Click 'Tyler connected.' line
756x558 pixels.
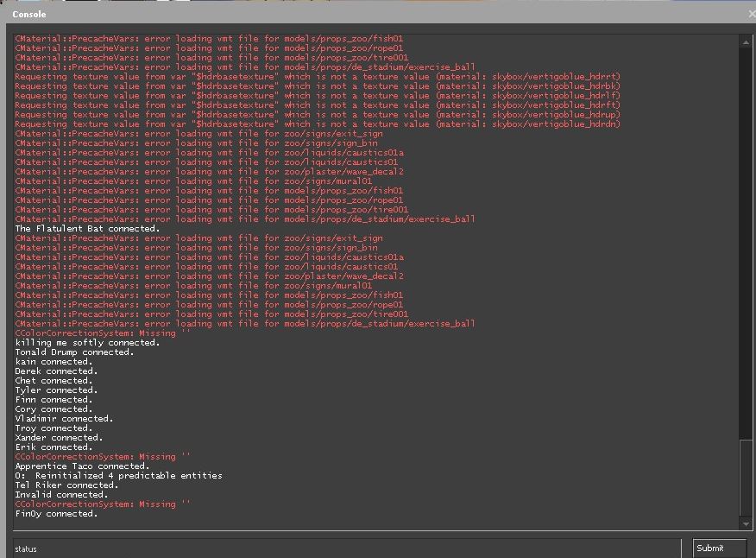click(56, 390)
